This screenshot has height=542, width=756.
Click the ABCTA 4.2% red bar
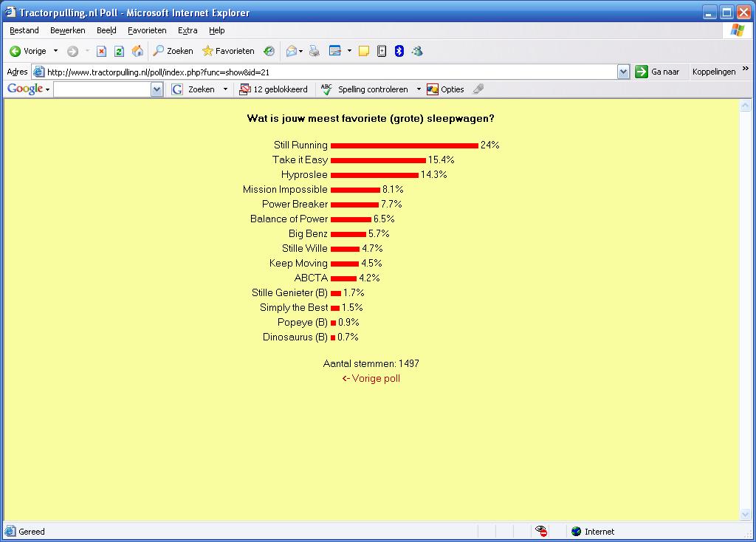point(344,278)
